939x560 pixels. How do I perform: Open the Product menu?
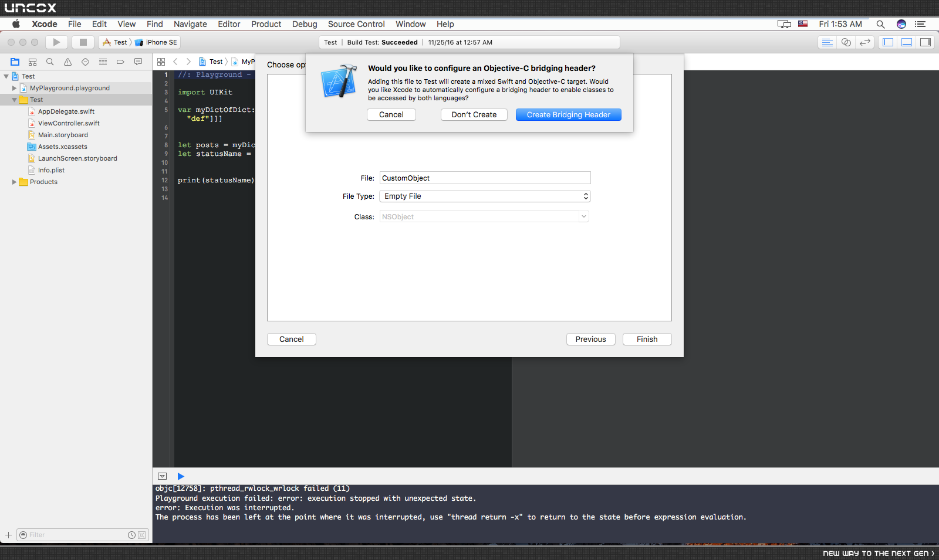point(266,24)
